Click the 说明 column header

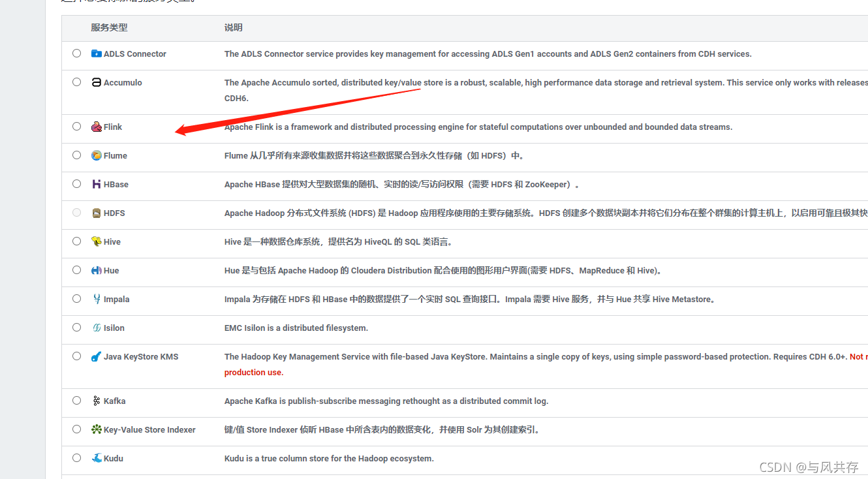(233, 27)
